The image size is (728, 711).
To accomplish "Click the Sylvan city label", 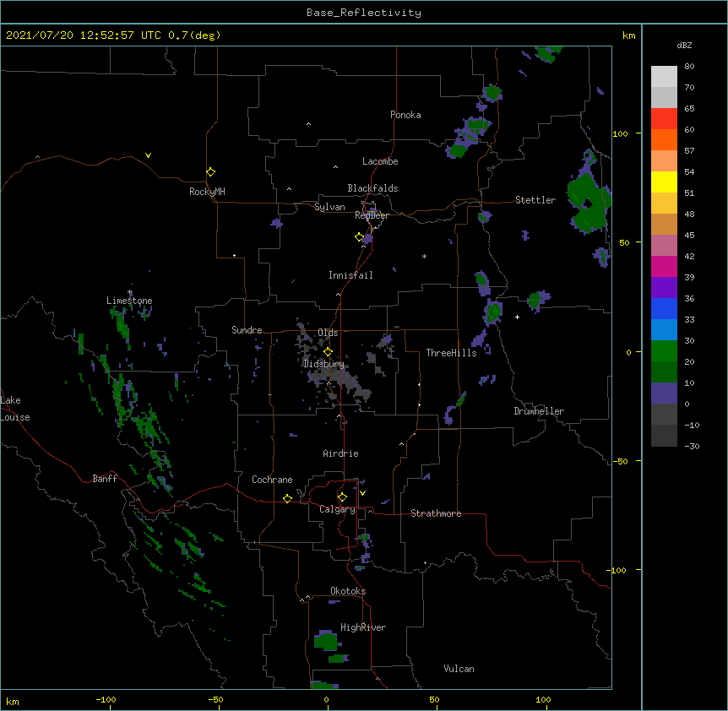I will 329,207.
